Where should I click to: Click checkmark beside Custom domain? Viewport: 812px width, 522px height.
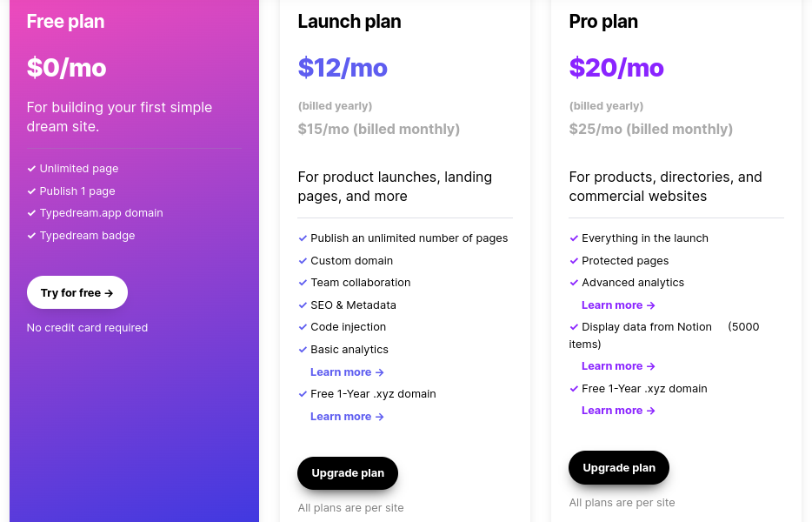pyautogui.click(x=303, y=261)
